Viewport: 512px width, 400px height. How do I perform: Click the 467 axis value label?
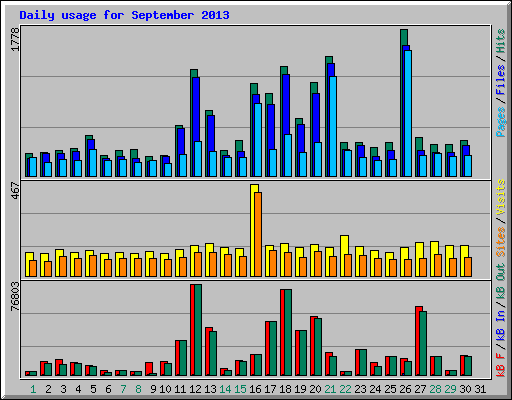pyautogui.click(x=16, y=191)
